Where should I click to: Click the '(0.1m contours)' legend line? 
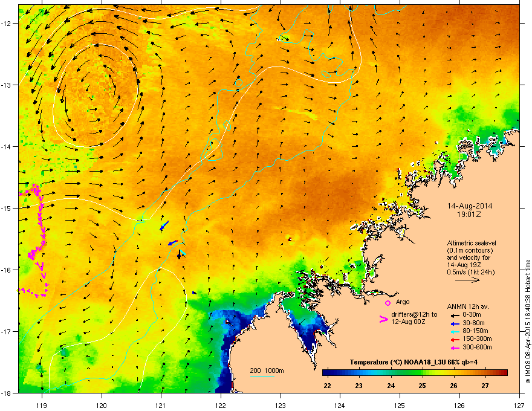coord(470,250)
